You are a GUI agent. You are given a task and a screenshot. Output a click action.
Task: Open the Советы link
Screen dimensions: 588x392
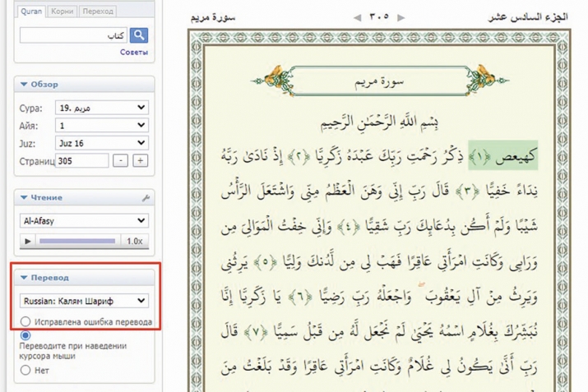(134, 53)
